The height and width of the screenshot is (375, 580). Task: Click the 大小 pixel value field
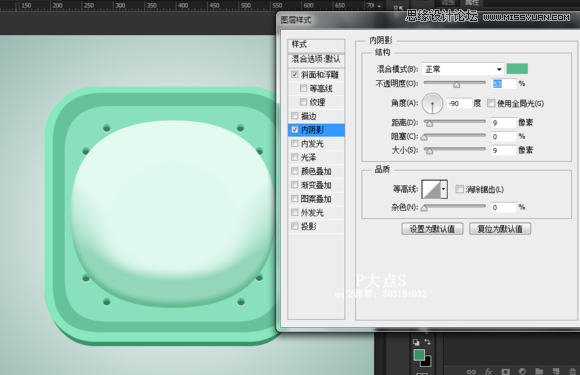coord(503,150)
